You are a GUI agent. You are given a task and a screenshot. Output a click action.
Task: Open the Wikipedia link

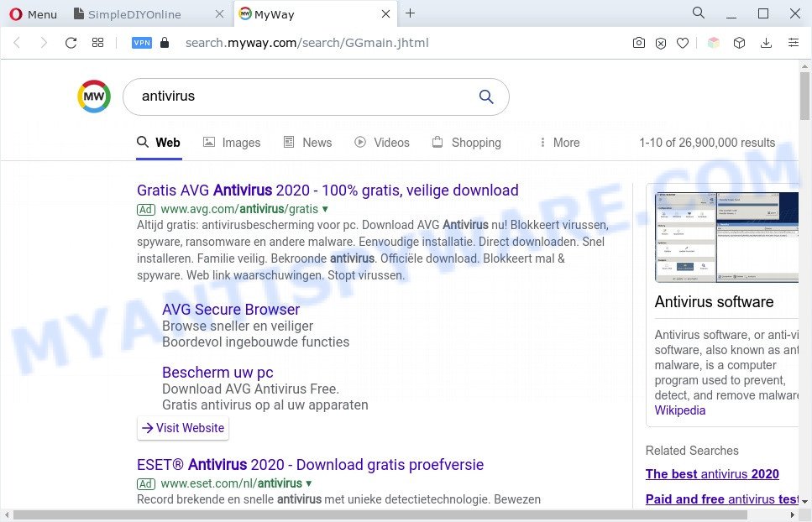coord(680,410)
